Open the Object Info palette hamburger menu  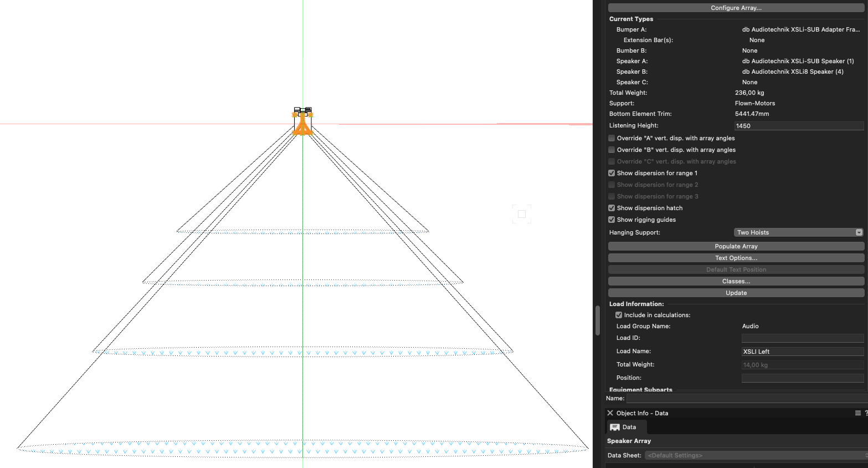(x=857, y=413)
